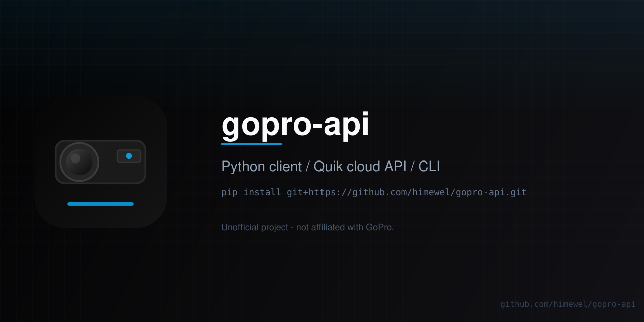Click the pip install git+https command text
The height and width of the screenshot is (322, 644).
pyautogui.click(x=374, y=192)
